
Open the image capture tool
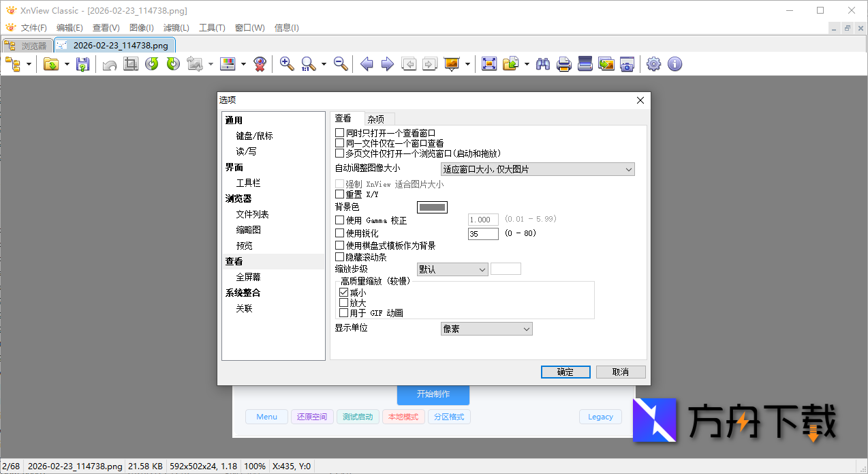click(626, 63)
